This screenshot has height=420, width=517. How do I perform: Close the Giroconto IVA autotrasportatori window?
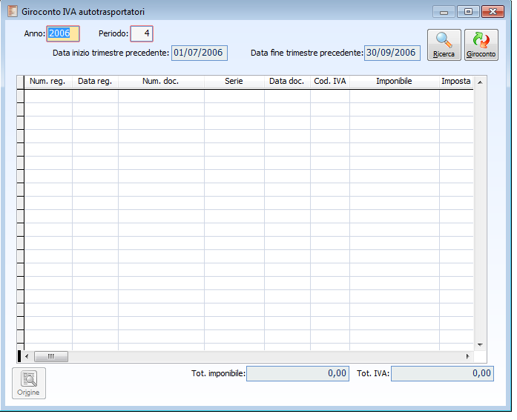click(493, 12)
